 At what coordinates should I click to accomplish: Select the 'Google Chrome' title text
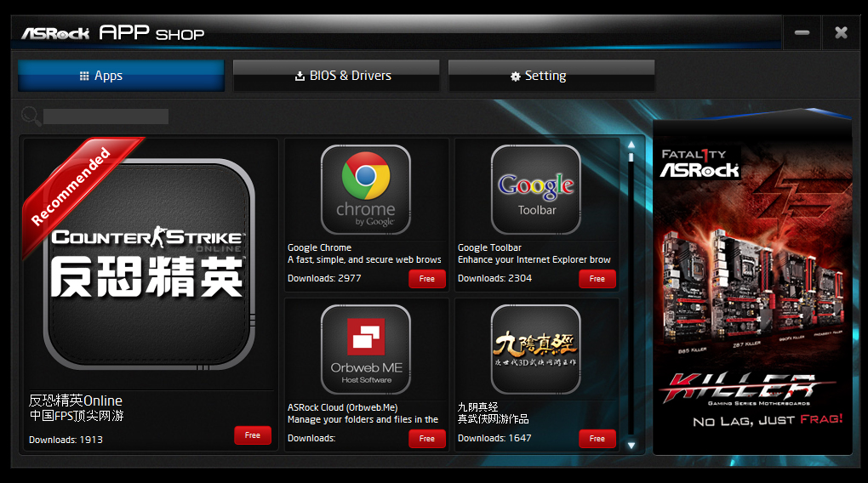click(319, 247)
